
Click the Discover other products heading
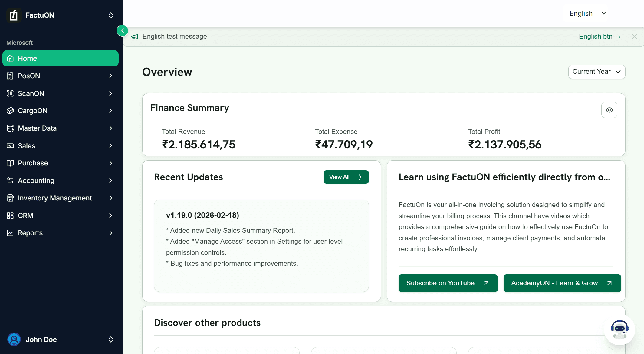coord(207,323)
